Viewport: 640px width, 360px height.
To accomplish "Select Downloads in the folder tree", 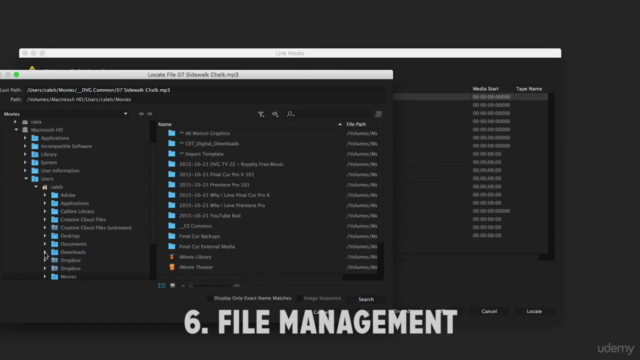I will [x=73, y=252].
